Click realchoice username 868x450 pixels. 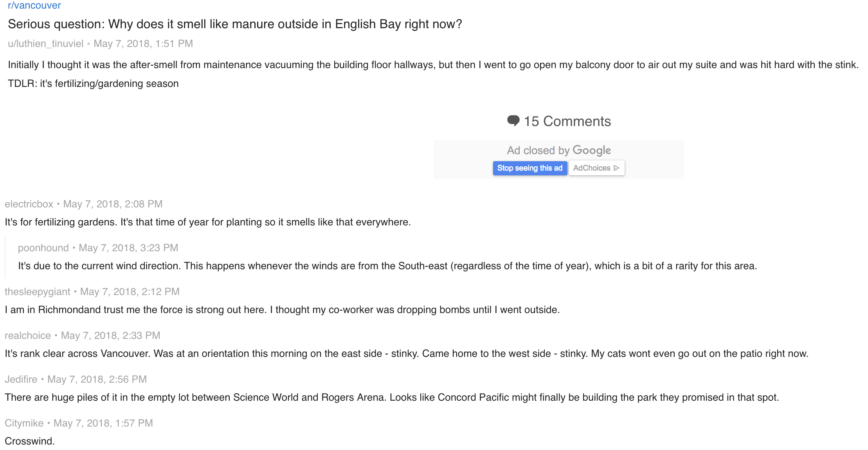tap(28, 335)
